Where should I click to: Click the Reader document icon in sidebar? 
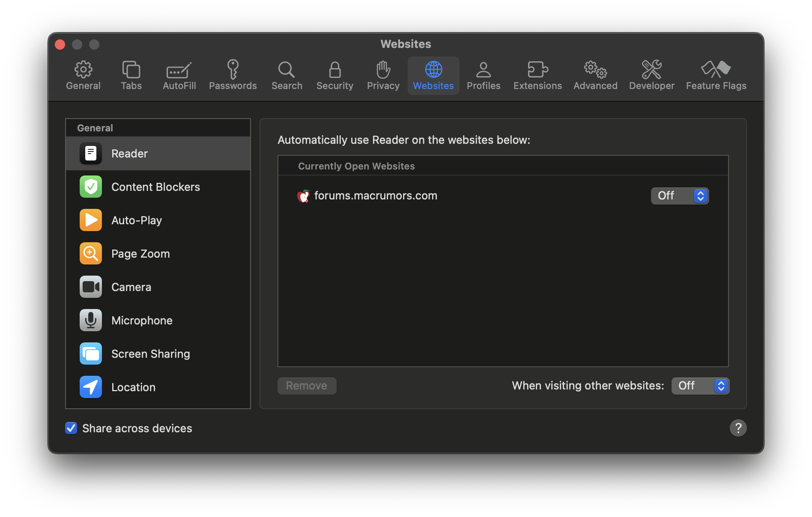coord(91,153)
